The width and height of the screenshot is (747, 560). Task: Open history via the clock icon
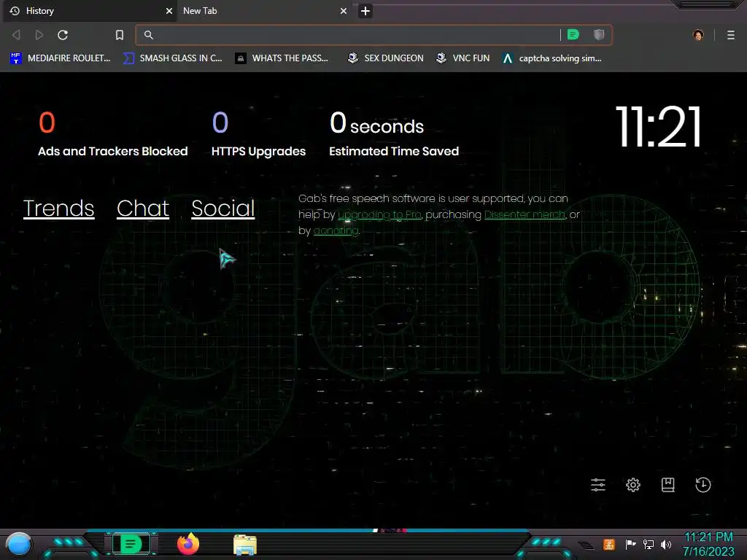pos(703,485)
